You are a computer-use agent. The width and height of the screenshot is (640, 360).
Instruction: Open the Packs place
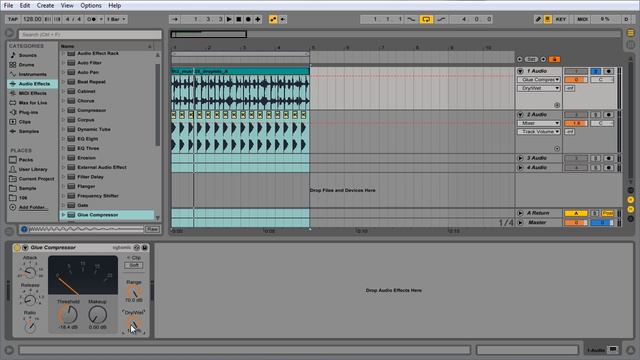pos(26,160)
